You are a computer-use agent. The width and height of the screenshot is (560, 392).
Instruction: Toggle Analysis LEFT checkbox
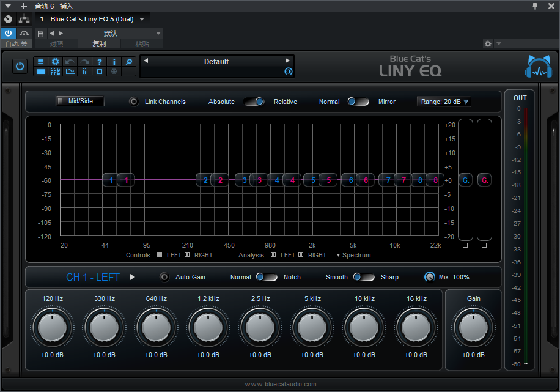pyautogui.click(x=273, y=255)
